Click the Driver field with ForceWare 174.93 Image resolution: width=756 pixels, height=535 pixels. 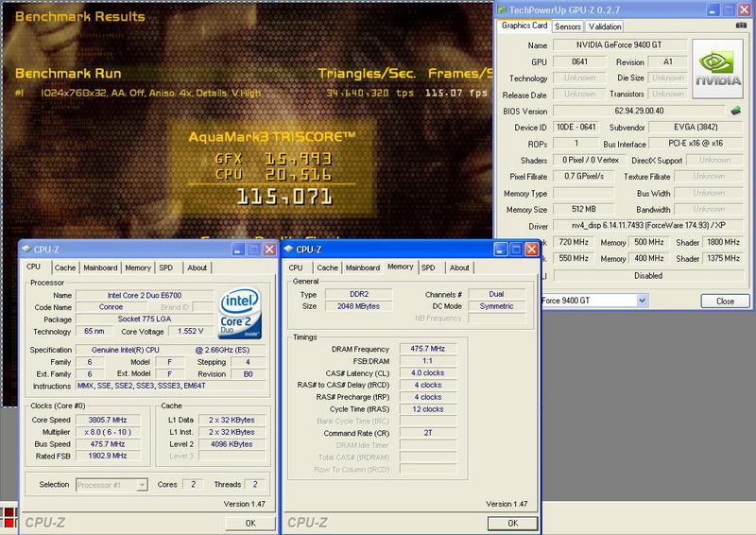pos(648,225)
